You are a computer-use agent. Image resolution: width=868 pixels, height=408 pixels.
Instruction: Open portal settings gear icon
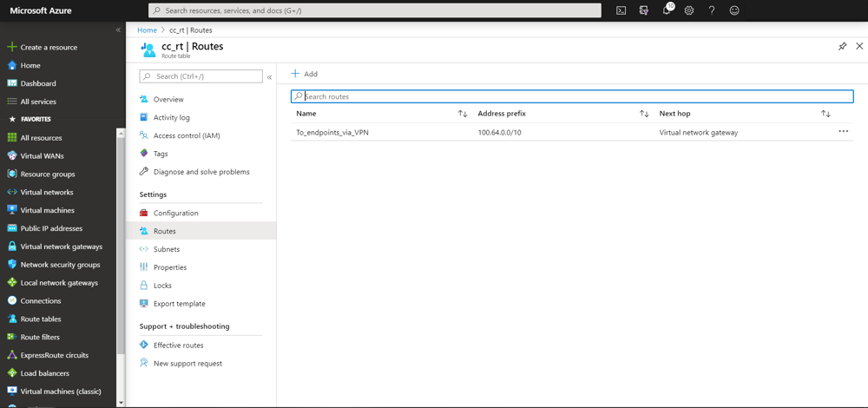click(689, 10)
